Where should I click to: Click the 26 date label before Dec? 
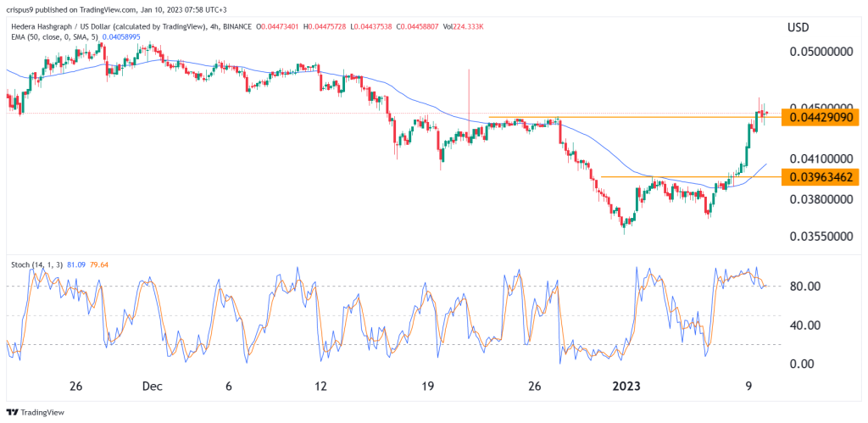[76, 386]
